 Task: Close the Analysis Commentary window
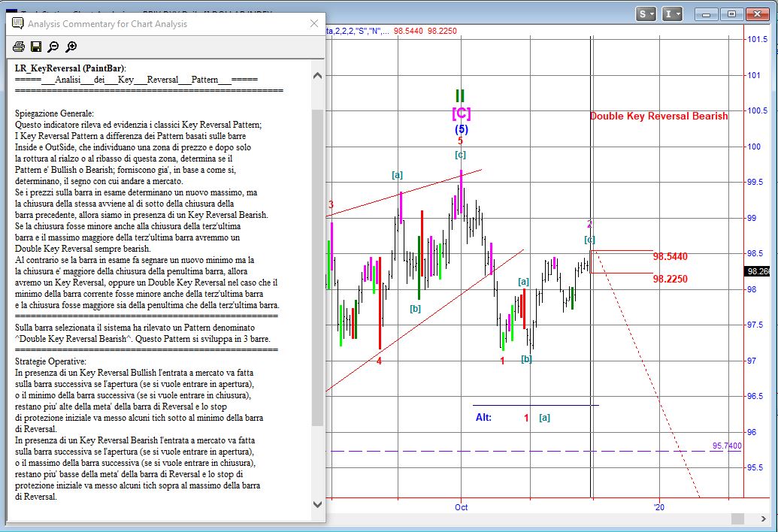(314, 23)
